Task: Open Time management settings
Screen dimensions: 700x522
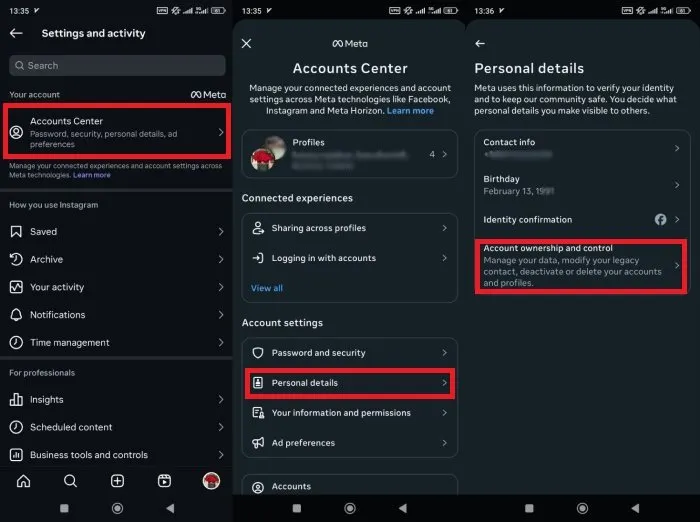Action: click(70, 342)
